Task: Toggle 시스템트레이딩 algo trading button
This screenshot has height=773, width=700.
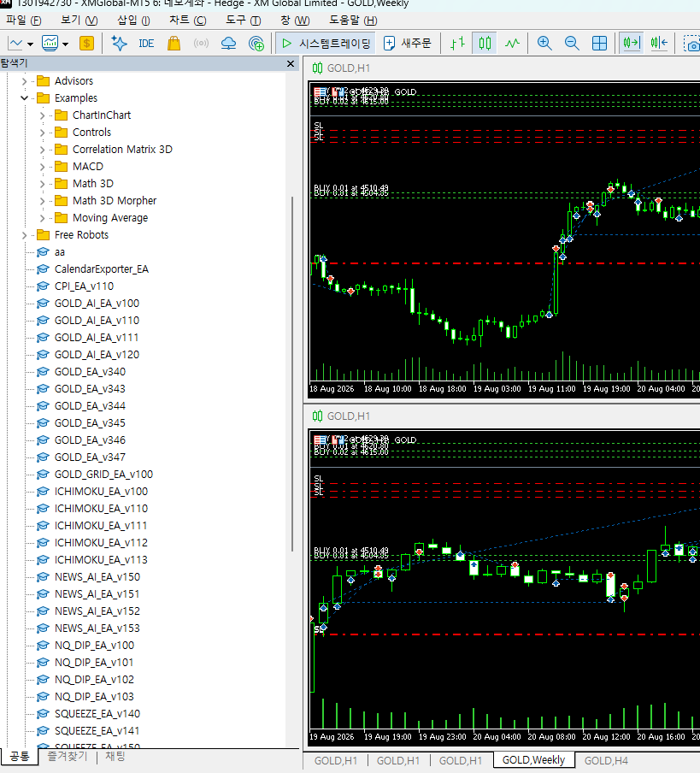Action: click(326, 44)
